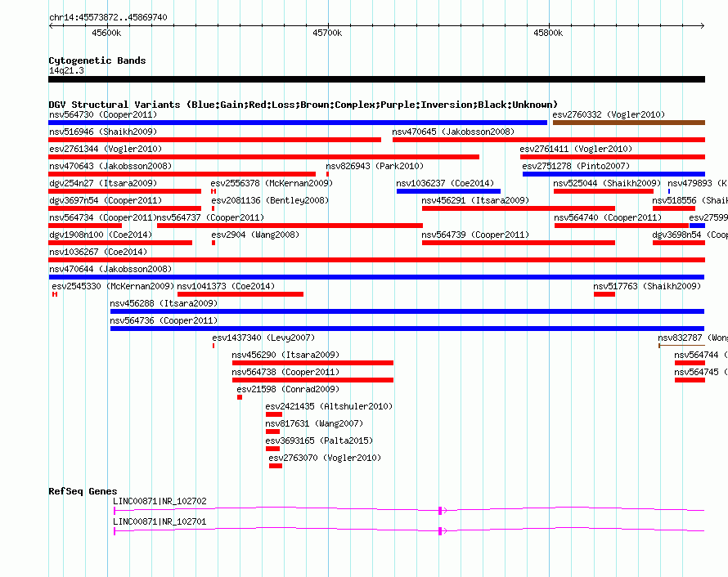Viewport: 728px width, 577px height.
Task: Open the esv2421435 (Altshuler2010) label
Action: pos(329,406)
